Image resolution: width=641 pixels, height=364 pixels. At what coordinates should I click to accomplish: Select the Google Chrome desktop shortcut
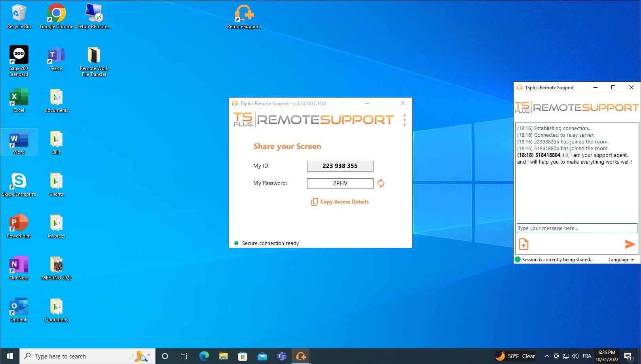pos(57,17)
